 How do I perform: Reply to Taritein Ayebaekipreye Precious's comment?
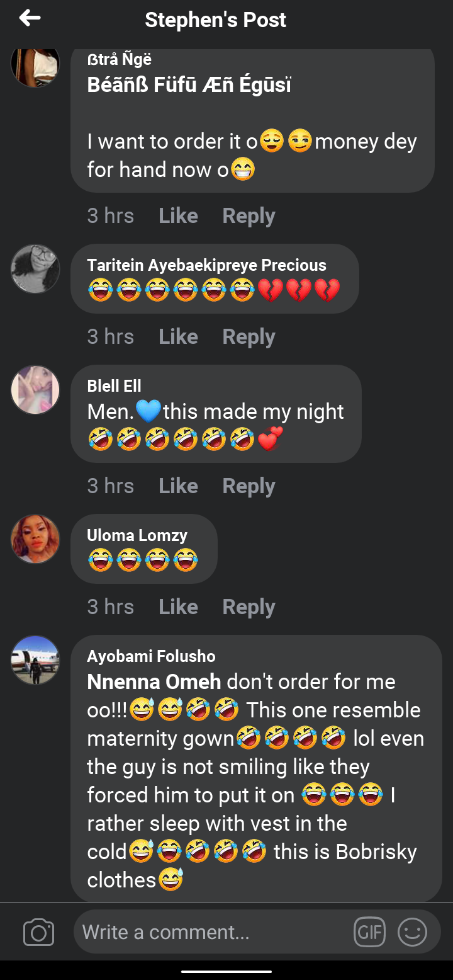249,337
